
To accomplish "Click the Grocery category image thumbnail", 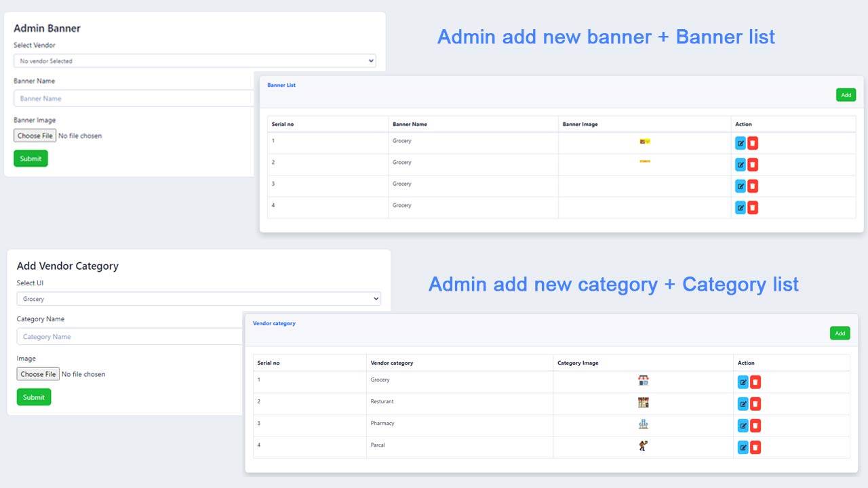I will 643,381.
